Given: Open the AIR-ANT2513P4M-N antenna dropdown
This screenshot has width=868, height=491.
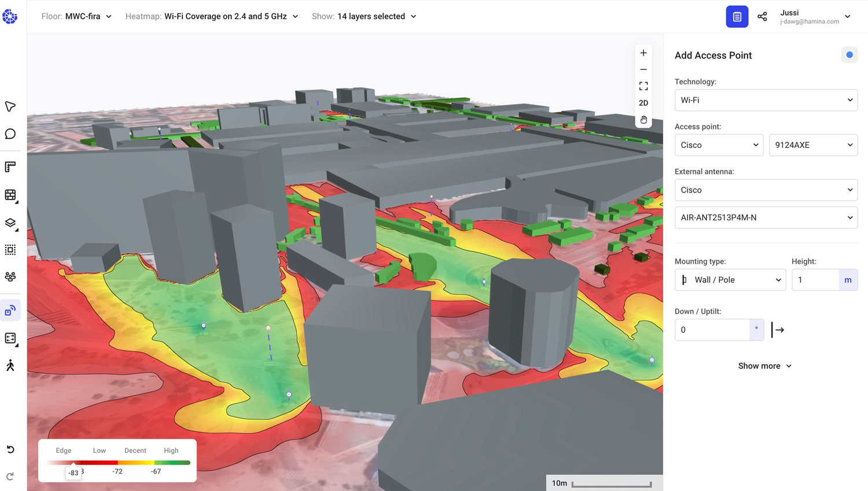Looking at the screenshot, I should [766, 217].
